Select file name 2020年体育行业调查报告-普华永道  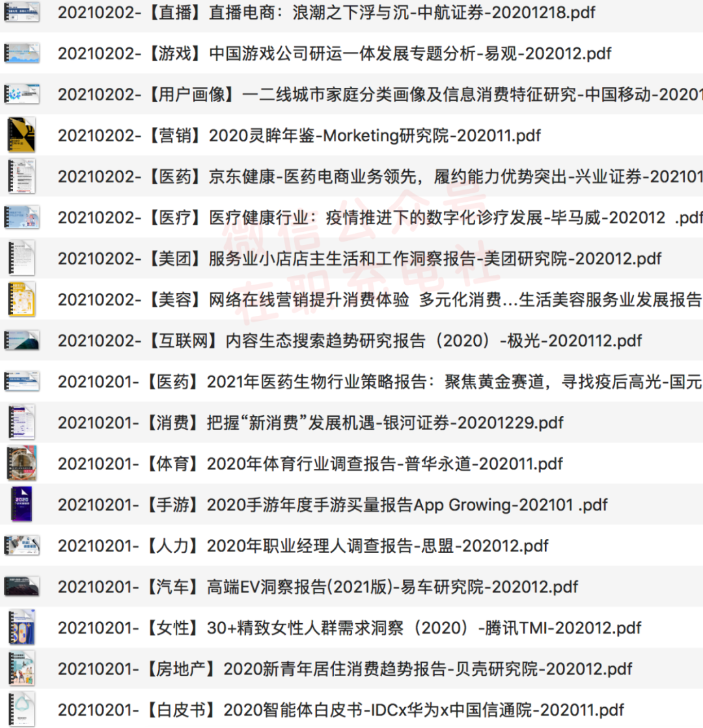tap(310, 464)
